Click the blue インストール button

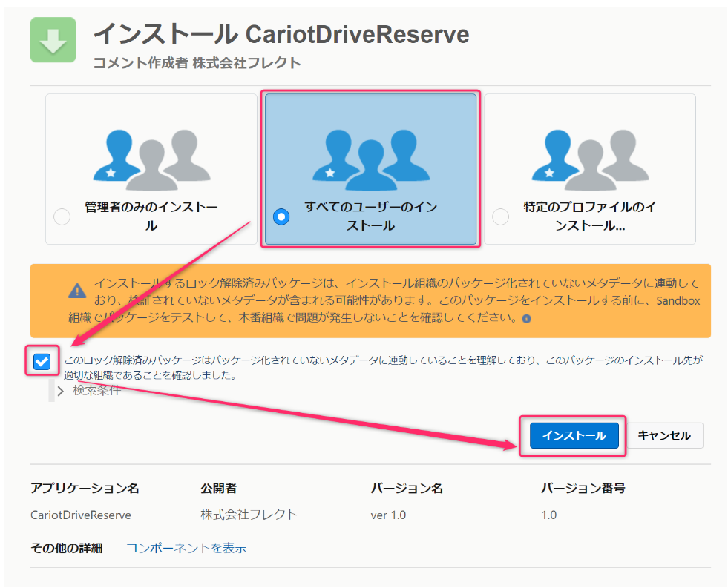(x=574, y=435)
